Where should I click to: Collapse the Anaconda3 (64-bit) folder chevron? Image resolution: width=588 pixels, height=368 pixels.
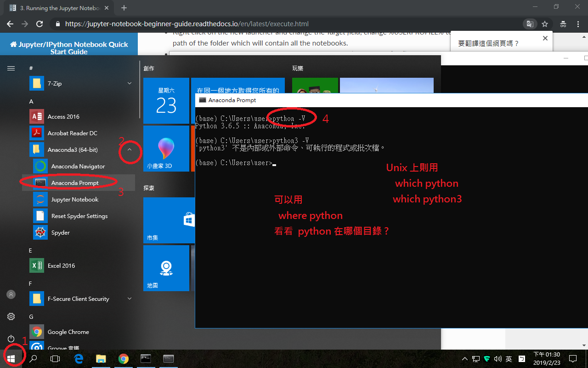pos(130,149)
